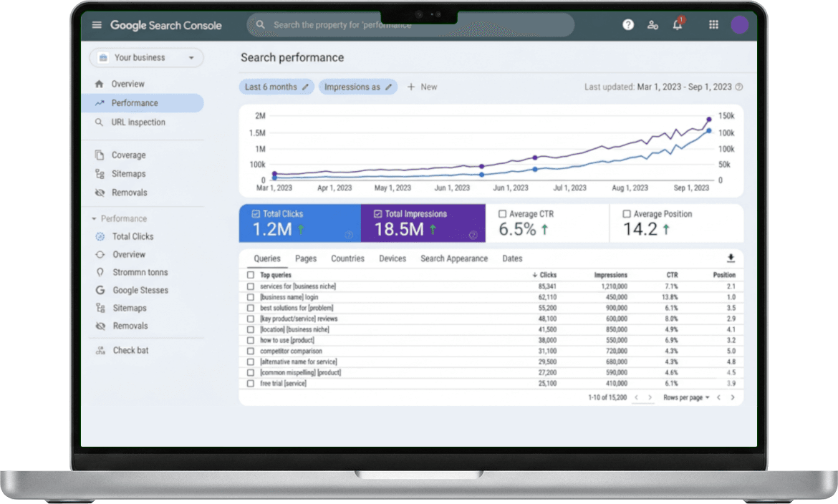
Task: Focus the search property input field
Action: [410, 24]
